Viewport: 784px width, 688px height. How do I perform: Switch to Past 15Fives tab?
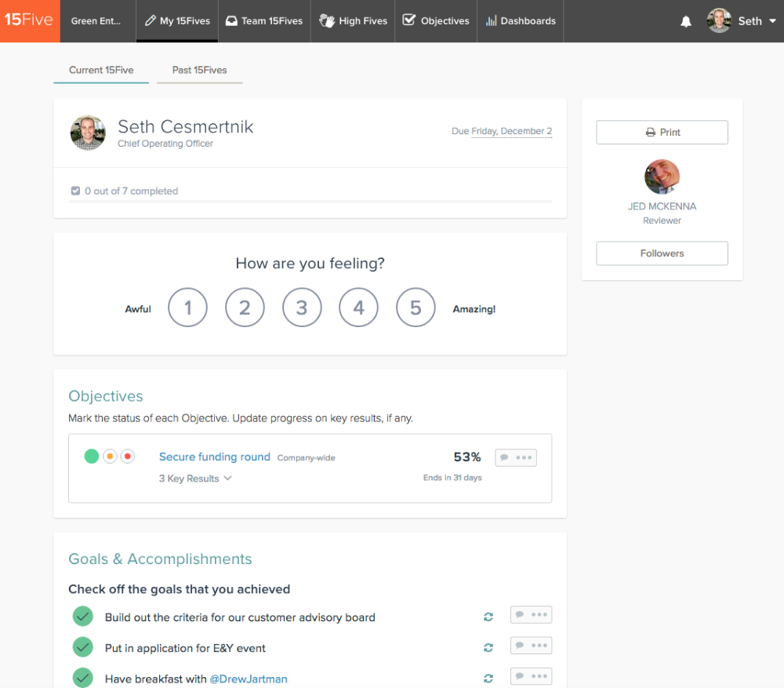(199, 70)
